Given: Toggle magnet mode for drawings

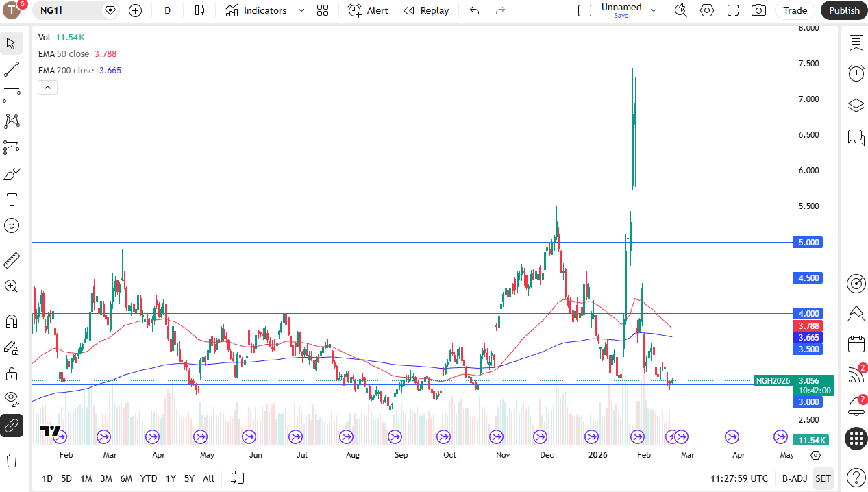Looking at the screenshot, I should [x=12, y=321].
